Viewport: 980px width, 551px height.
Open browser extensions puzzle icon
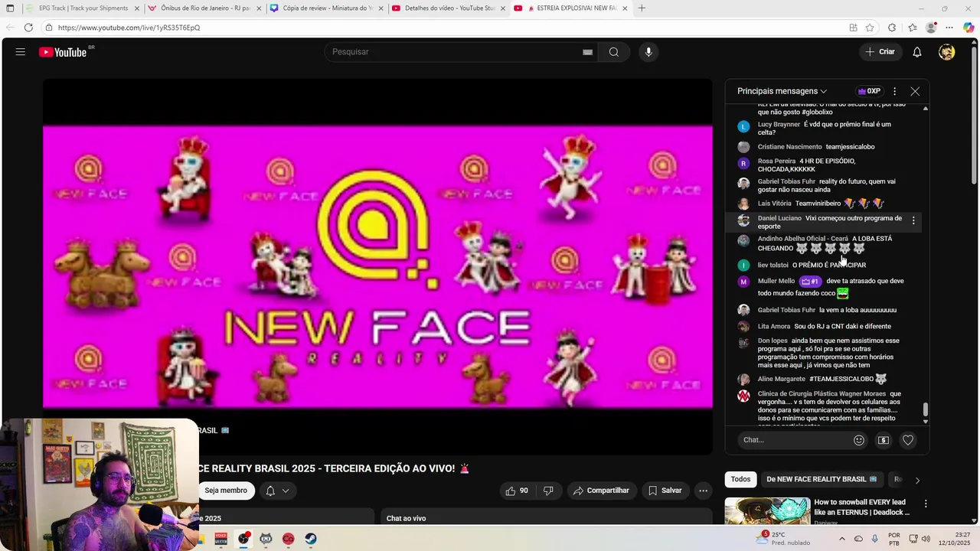pos(892,28)
